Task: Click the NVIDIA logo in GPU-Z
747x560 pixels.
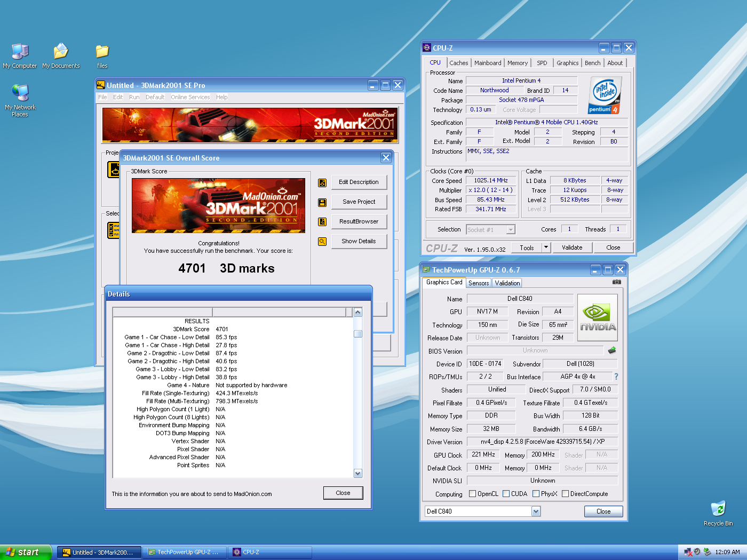Action: (598, 318)
